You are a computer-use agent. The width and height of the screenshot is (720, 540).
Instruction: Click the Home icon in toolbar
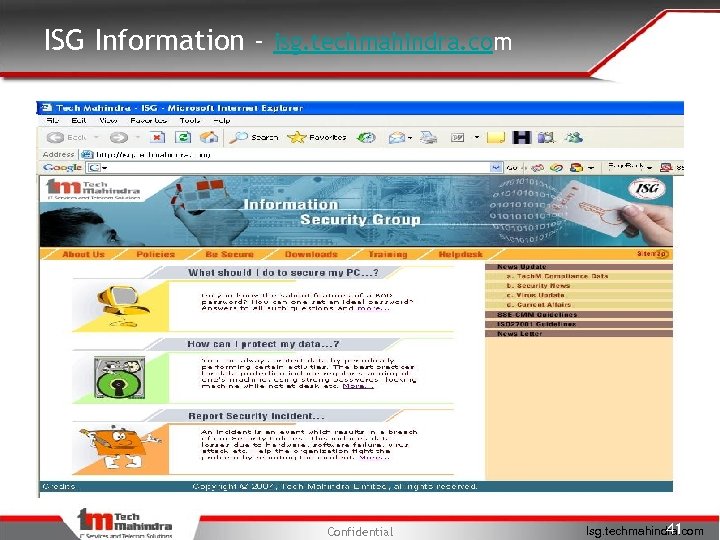(209, 137)
